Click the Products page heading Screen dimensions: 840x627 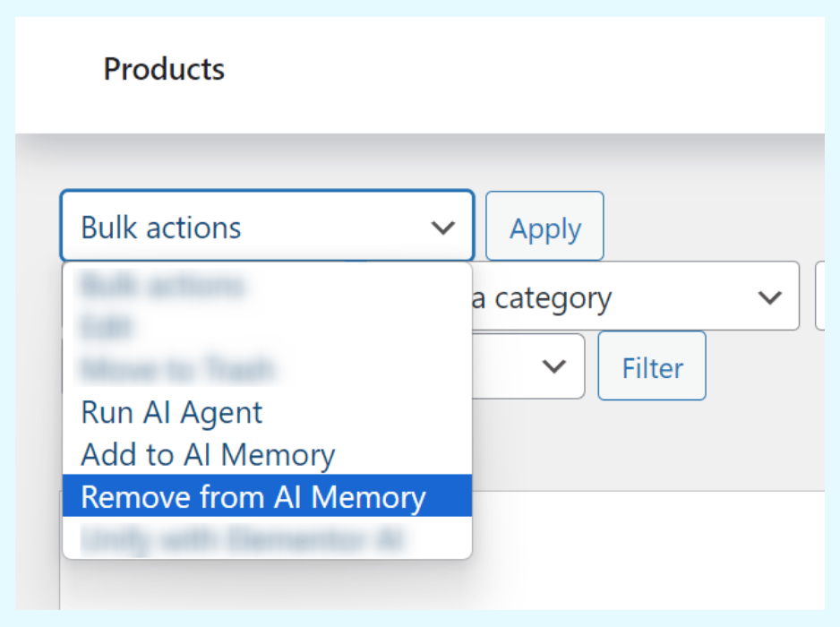[164, 69]
